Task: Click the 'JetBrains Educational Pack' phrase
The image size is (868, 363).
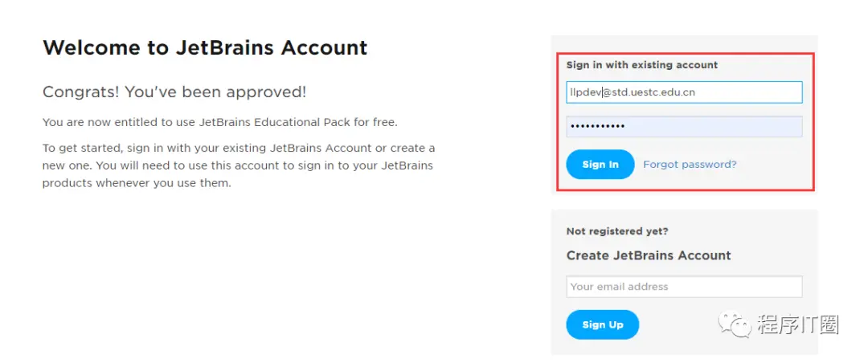Action: (292, 123)
